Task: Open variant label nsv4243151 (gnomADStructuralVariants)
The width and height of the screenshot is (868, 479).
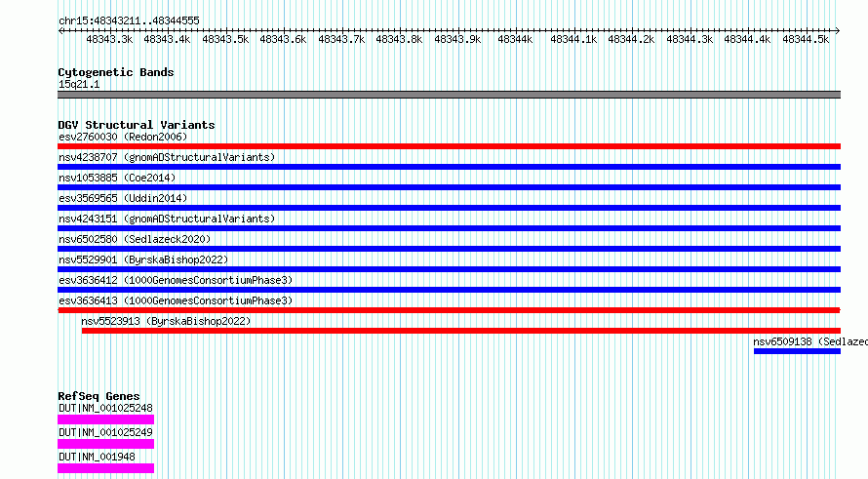Action: (167, 219)
